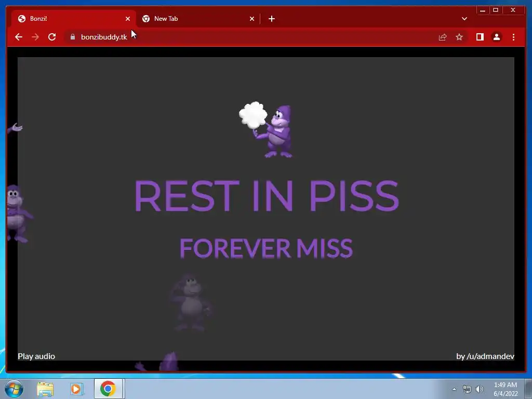Bookmark this tab with the star
This screenshot has height=399, width=532.
pyautogui.click(x=459, y=37)
